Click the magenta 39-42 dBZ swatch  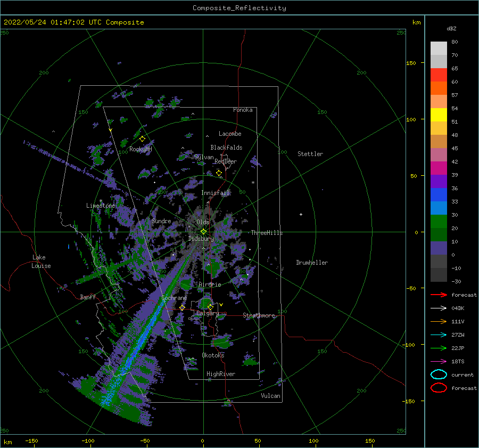[x=439, y=168]
